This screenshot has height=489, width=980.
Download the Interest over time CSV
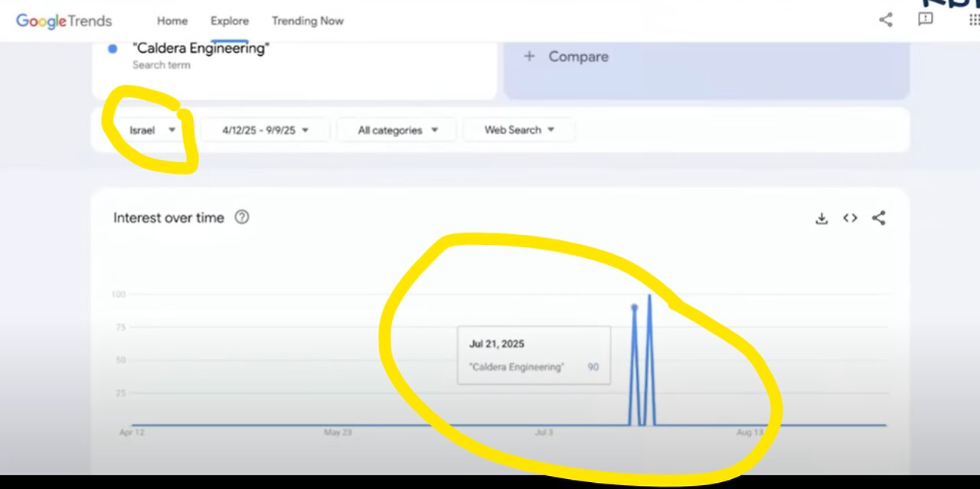(x=822, y=218)
